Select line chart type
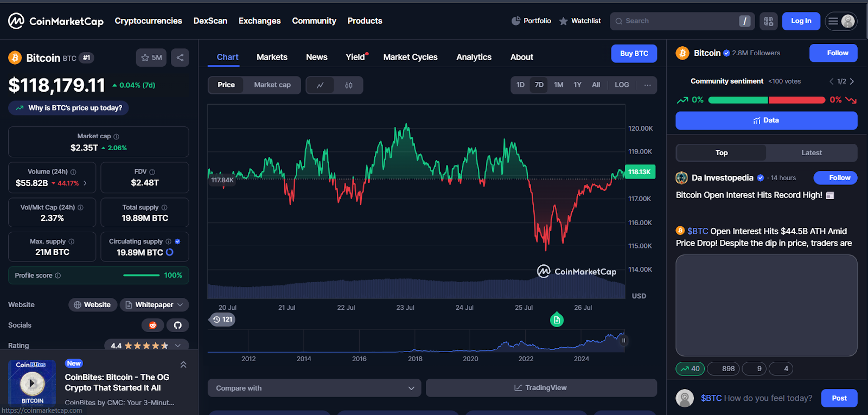The image size is (868, 415). [321, 85]
